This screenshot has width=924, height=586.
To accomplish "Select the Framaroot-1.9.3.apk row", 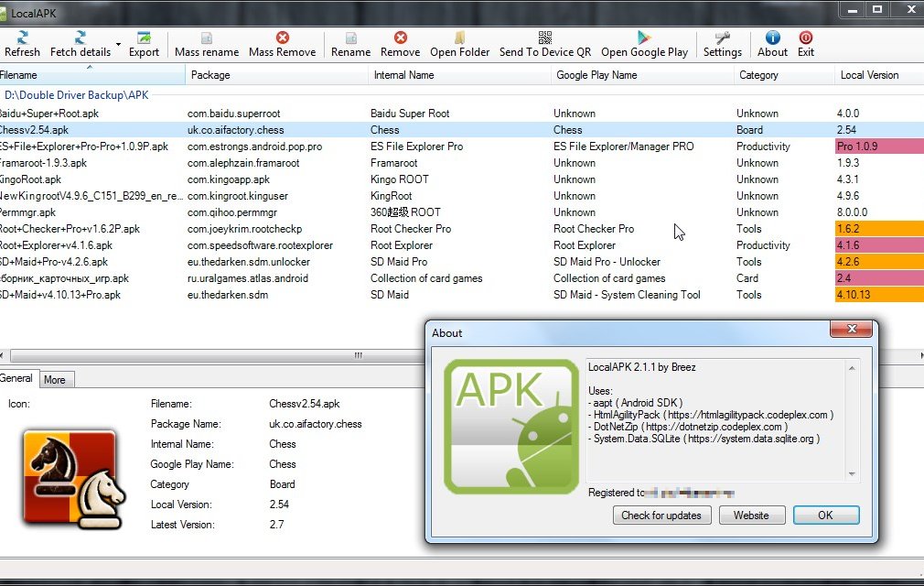I will click(x=462, y=163).
